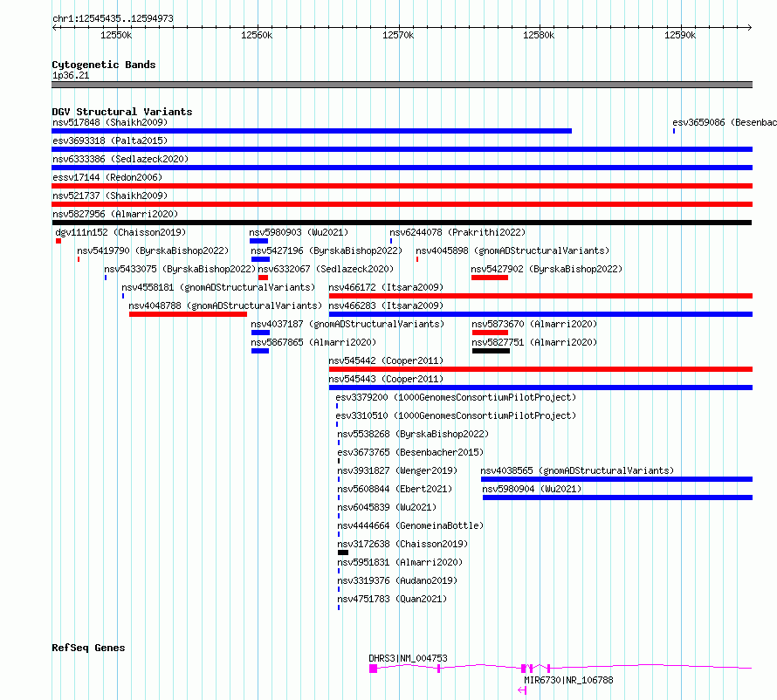Select the nsv6333386 (Sedlazeck2020) label
This screenshot has width=777, height=700.
(x=120, y=159)
